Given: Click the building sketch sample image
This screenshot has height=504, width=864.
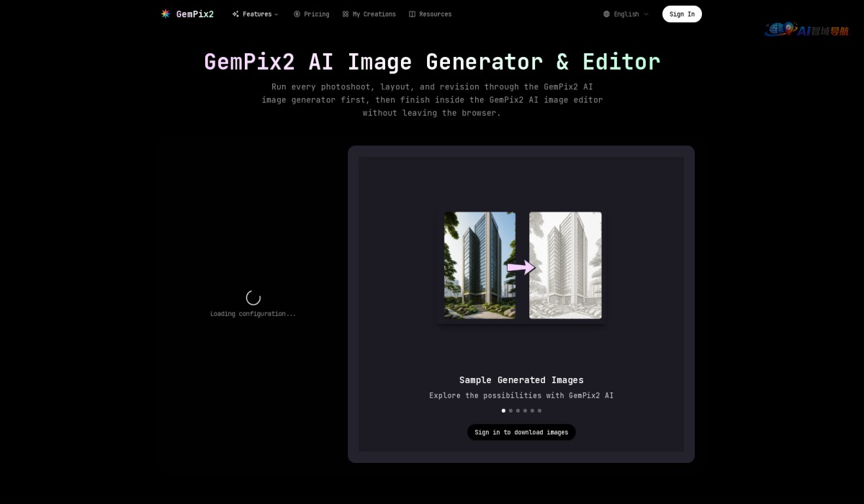Looking at the screenshot, I should click(x=565, y=265).
